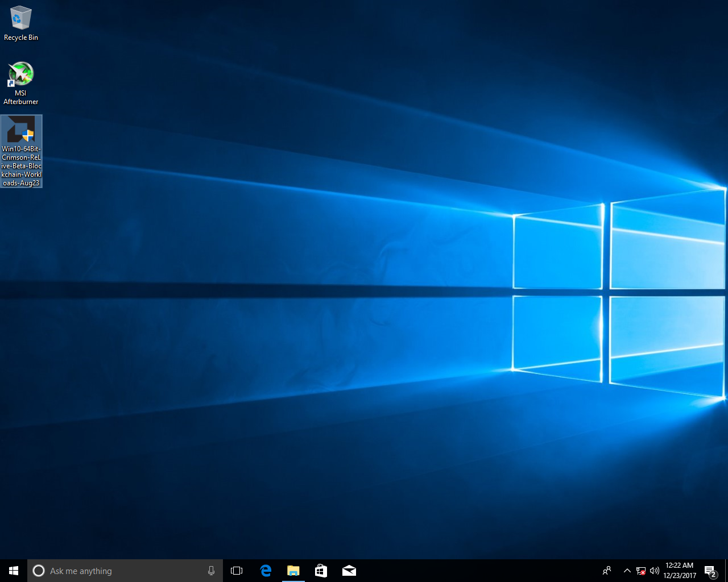Click the disconnected network tray icon
The height and width of the screenshot is (582, 728).
coord(641,571)
